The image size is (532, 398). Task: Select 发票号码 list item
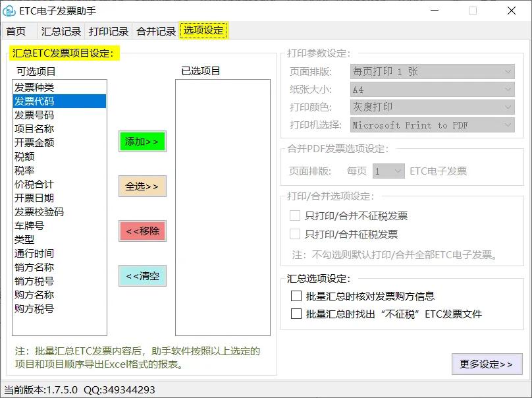59,115
